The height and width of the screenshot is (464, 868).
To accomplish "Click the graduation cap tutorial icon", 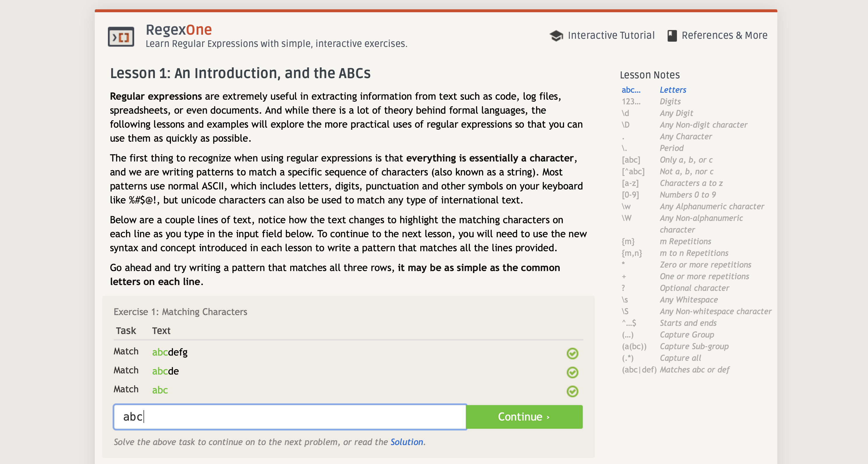I will tap(556, 35).
